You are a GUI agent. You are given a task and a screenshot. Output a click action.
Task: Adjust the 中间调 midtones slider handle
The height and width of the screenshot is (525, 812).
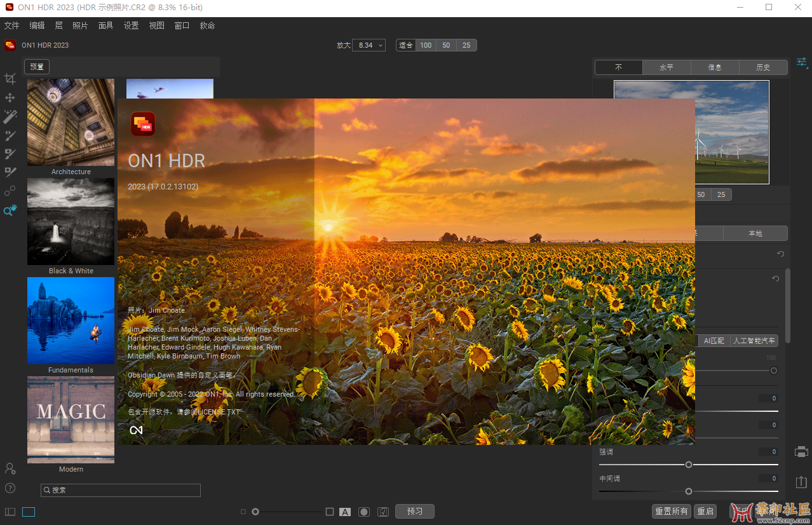click(688, 491)
